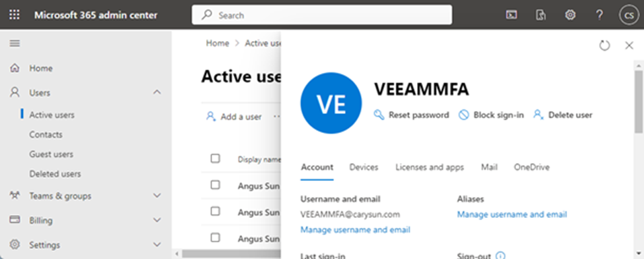Click Manage username and email under Aliases
Viewport: 644px width, 259px height.
[512, 214]
